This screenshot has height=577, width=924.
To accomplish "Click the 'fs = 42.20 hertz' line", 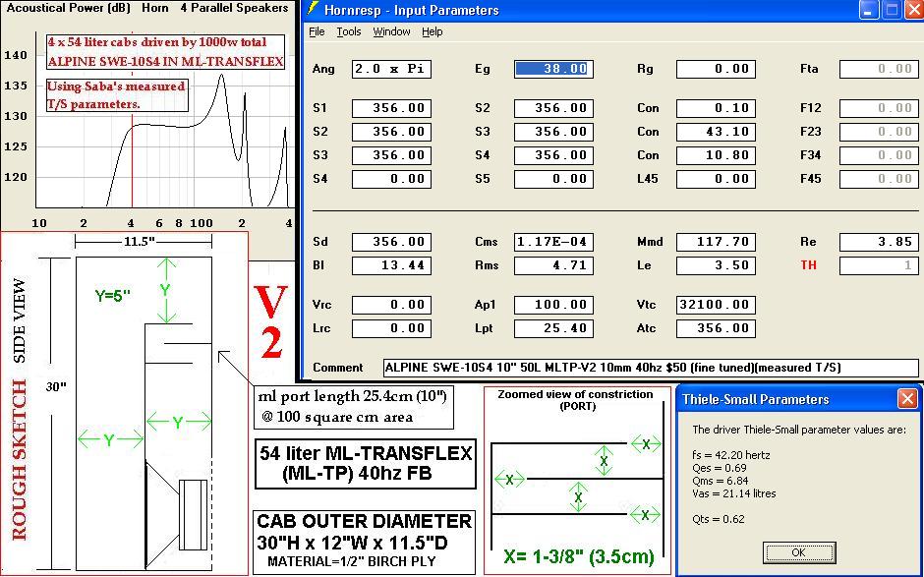I will (730, 455).
